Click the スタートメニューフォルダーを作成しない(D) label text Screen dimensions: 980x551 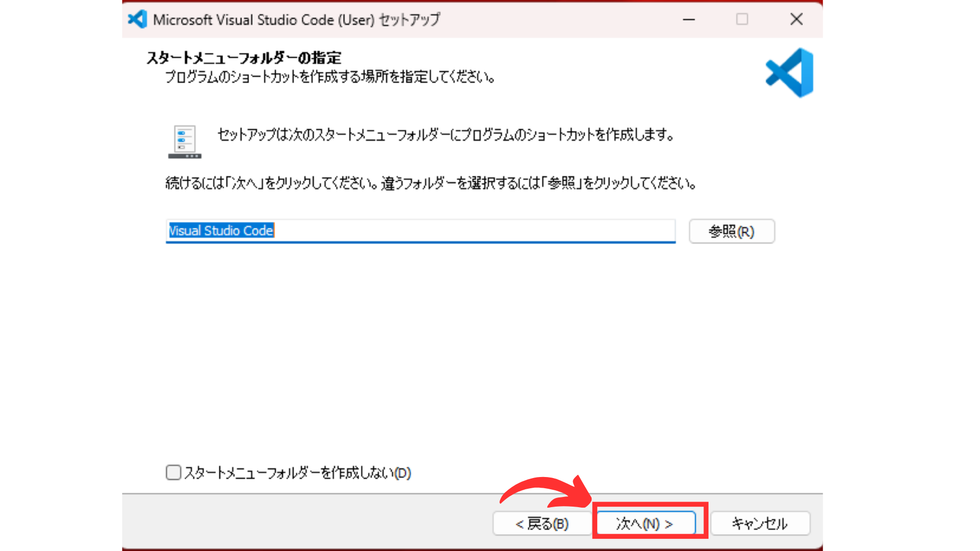(298, 473)
